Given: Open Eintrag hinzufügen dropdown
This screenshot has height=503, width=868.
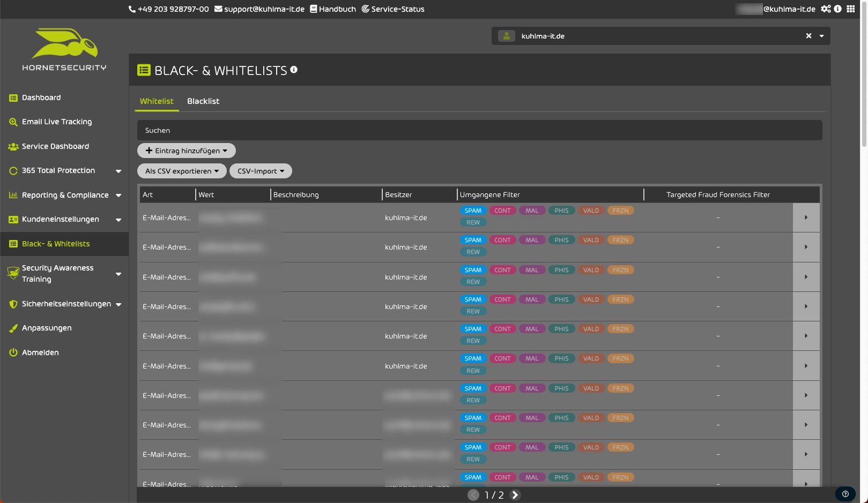Looking at the screenshot, I should (x=187, y=151).
